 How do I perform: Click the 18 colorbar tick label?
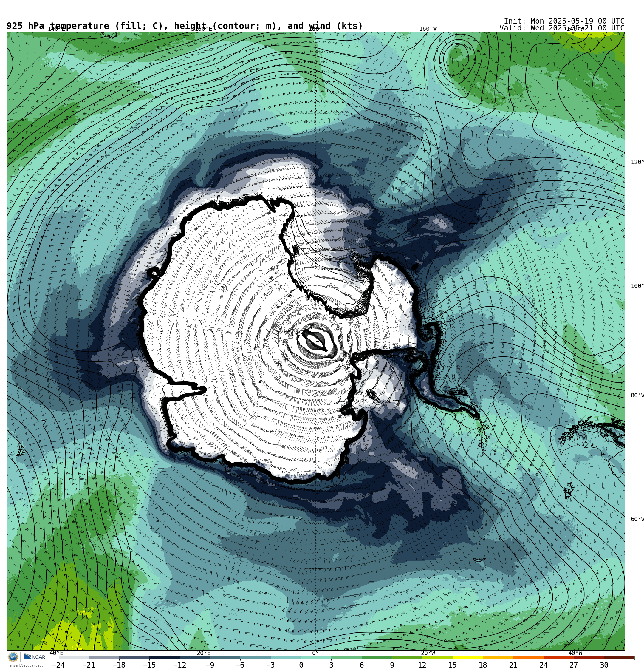tap(483, 665)
